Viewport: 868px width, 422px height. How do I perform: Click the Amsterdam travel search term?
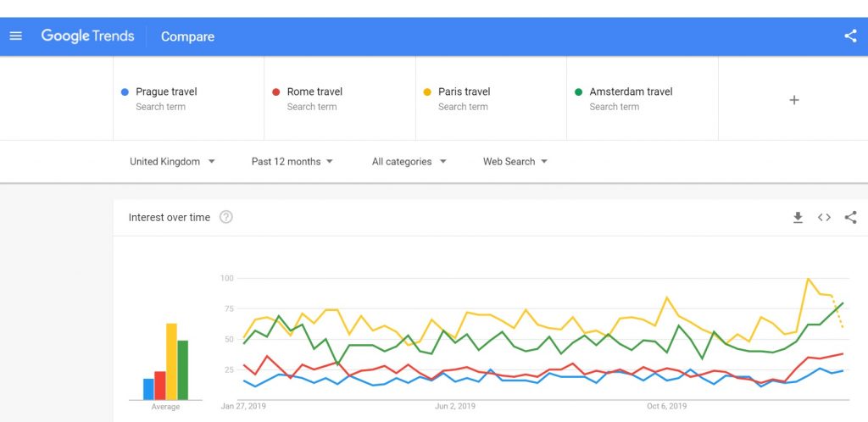pyautogui.click(x=631, y=92)
